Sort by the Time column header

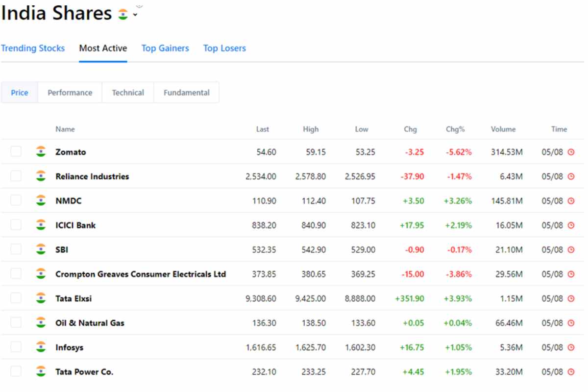point(559,129)
